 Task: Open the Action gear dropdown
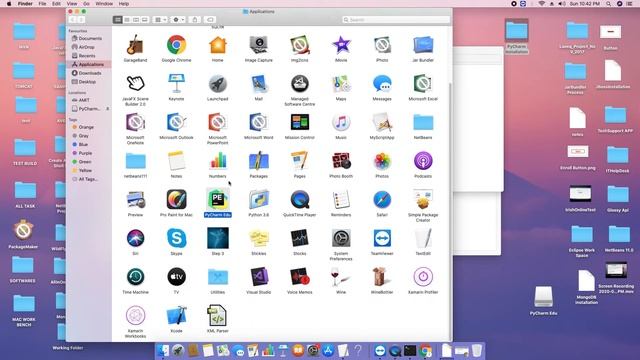click(x=179, y=20)
